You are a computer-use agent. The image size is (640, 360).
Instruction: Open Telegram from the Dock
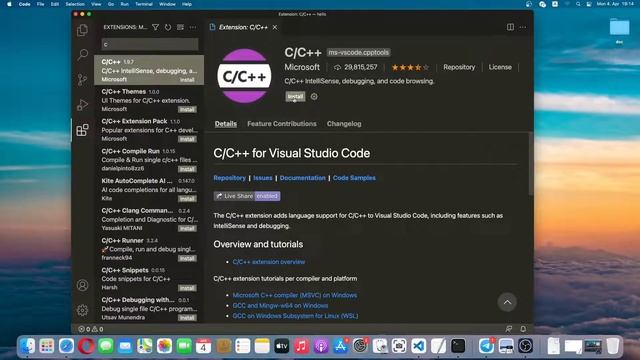click(x=486, y=346)
